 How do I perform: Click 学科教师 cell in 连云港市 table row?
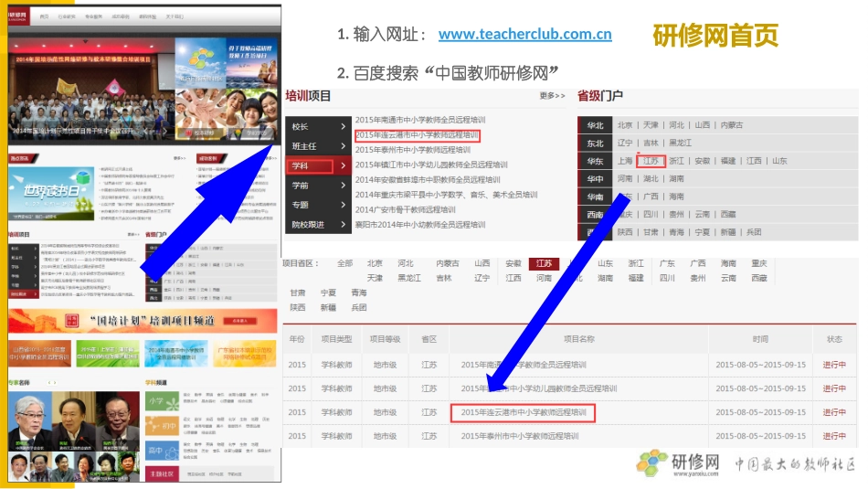point(336,412)
